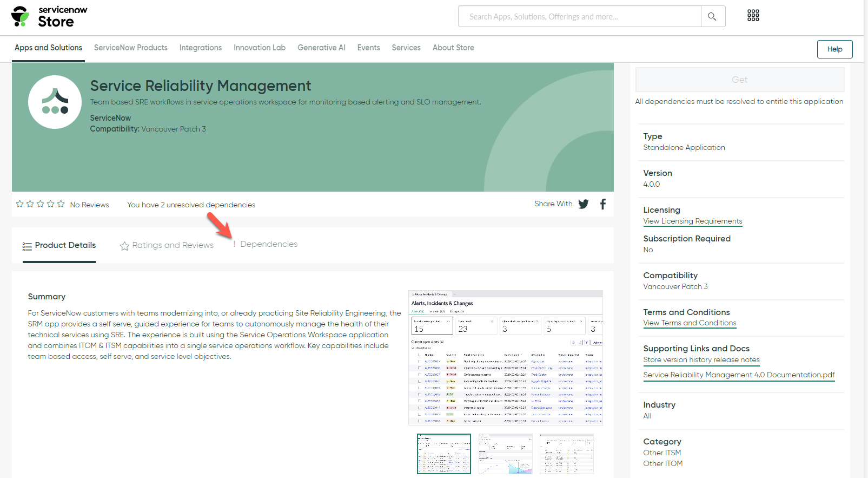This screenshot has height=478, width=868.
Task: Open About Store page
Action: click(453, 48)
